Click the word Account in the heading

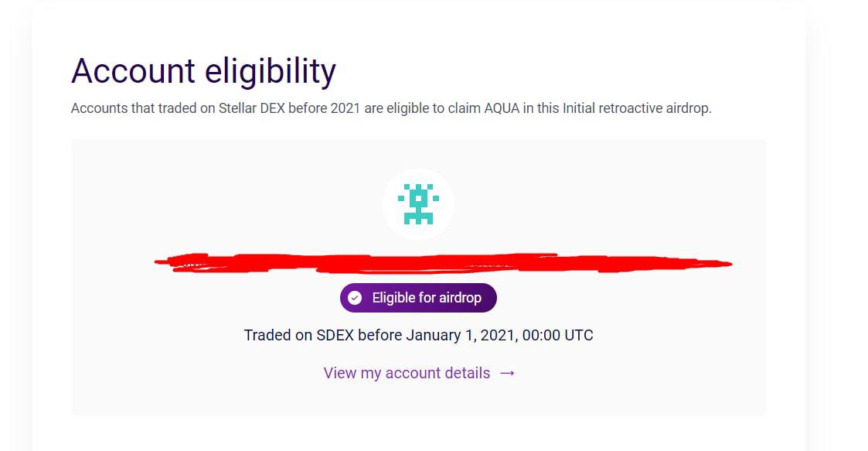click(133, 71)
